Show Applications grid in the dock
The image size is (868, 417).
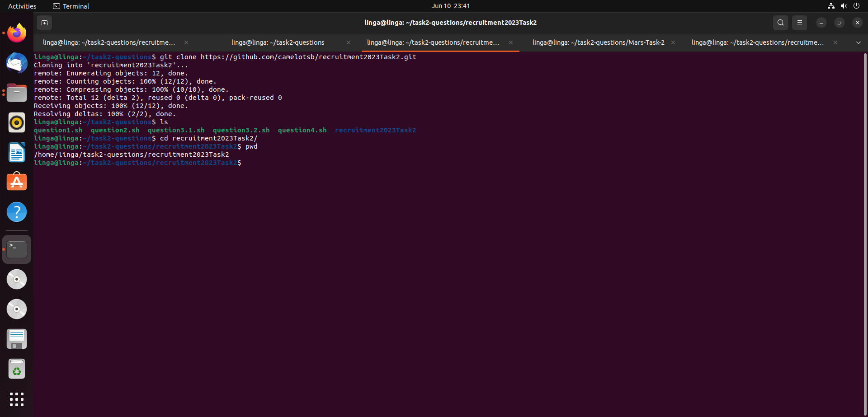17,399
